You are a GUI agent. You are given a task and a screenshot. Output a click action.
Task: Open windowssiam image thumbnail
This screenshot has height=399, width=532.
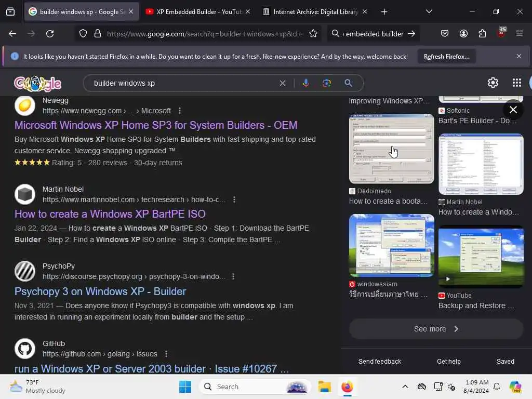tap(392, 245)
